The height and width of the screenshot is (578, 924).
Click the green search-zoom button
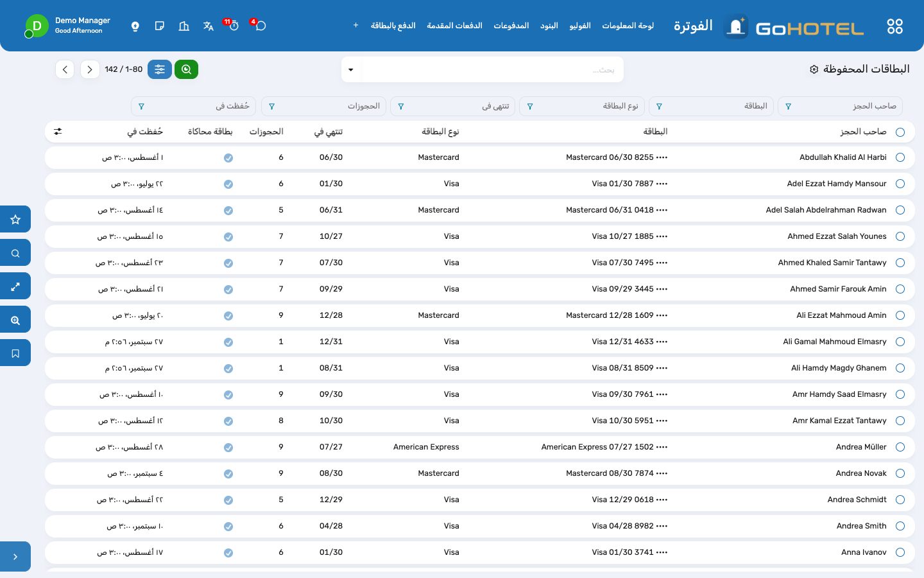[186, 69]
